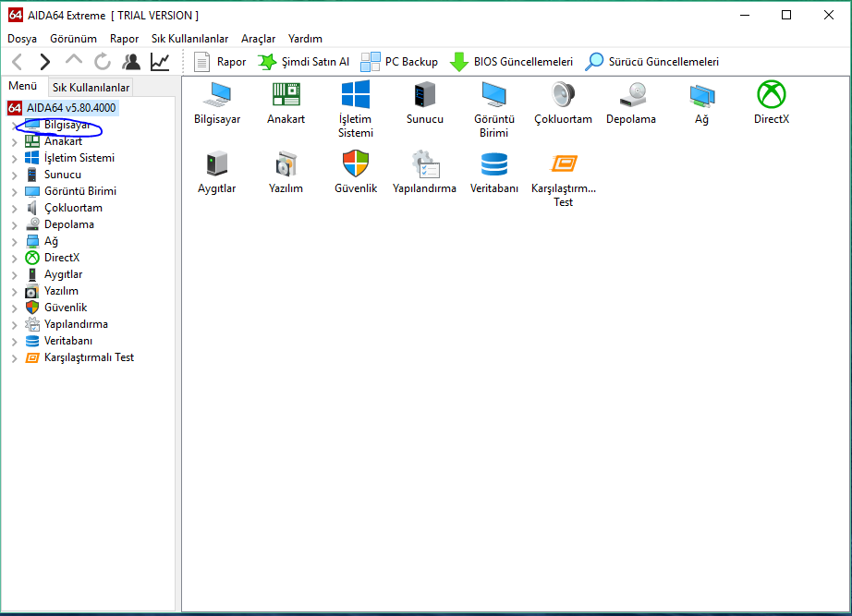Image resolution: width=852 pixels, height=616 pixels.
Task: Click the refresh toolbar icon
Action: (103, 62)
